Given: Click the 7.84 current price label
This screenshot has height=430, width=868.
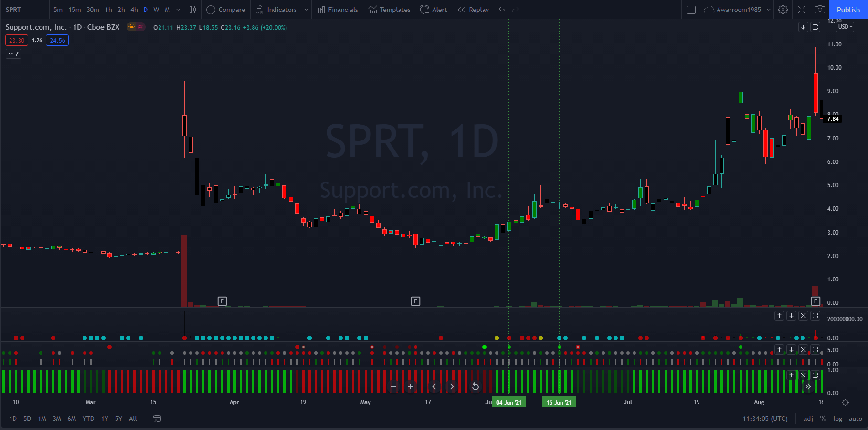Looking at the screenshot, I should (833, 118).
